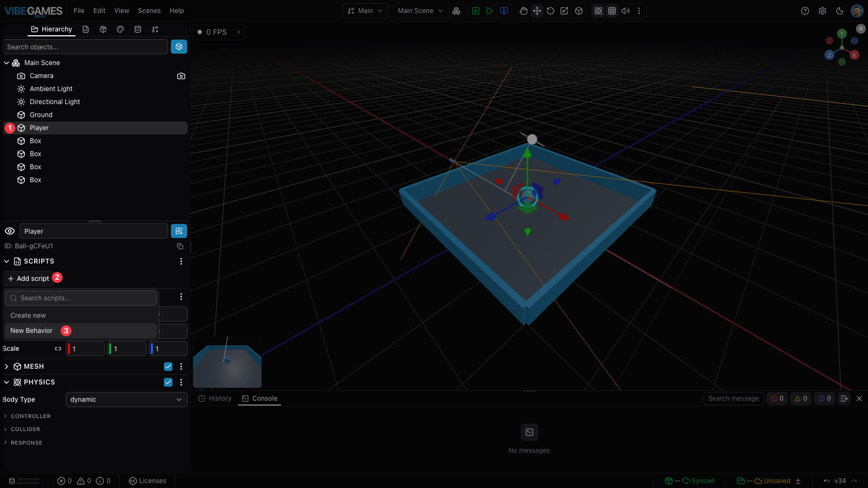Click the Search objects field
This screenshot has width=868, height=488.
click(85, 47)
